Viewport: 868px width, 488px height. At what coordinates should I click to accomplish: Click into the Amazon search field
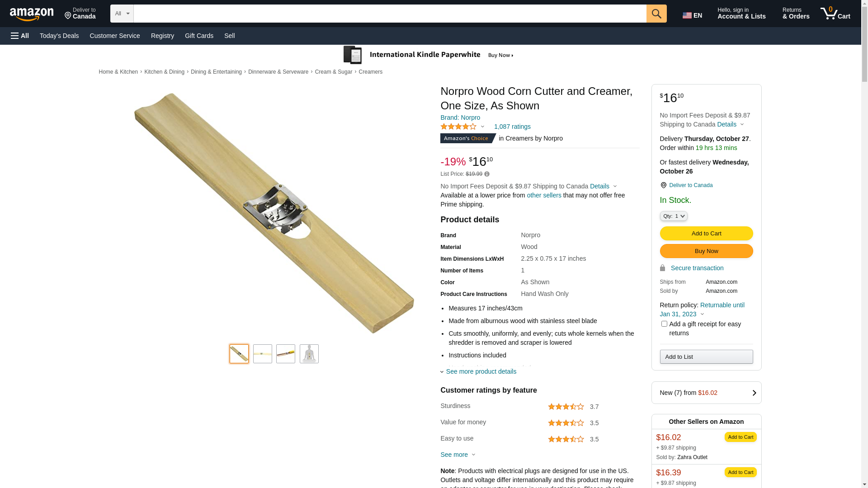(390, 14)
